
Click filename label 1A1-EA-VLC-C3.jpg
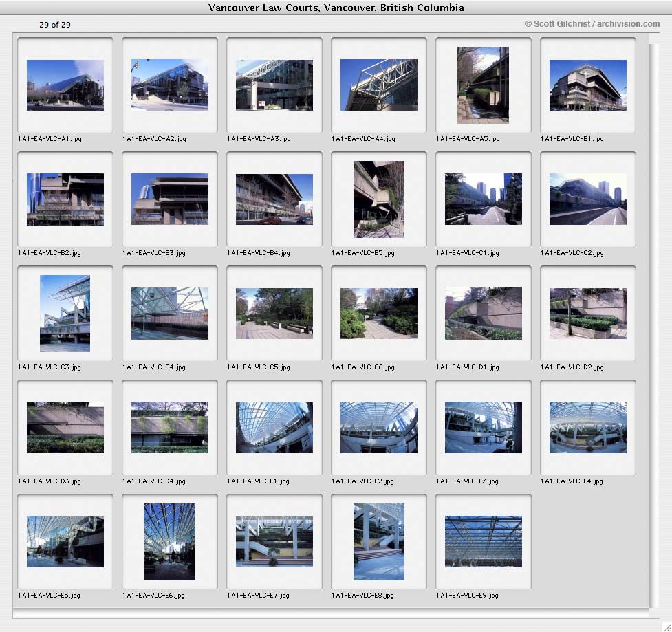click(50, 367)
